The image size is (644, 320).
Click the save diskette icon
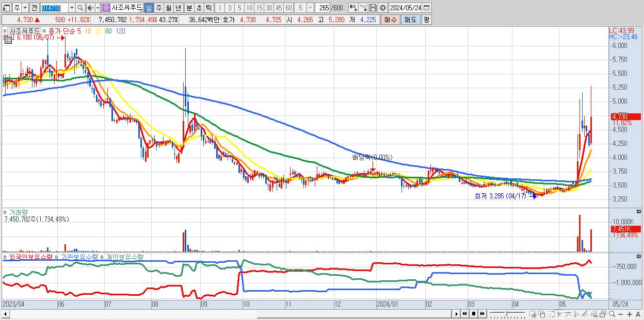[x=373, y=8]
